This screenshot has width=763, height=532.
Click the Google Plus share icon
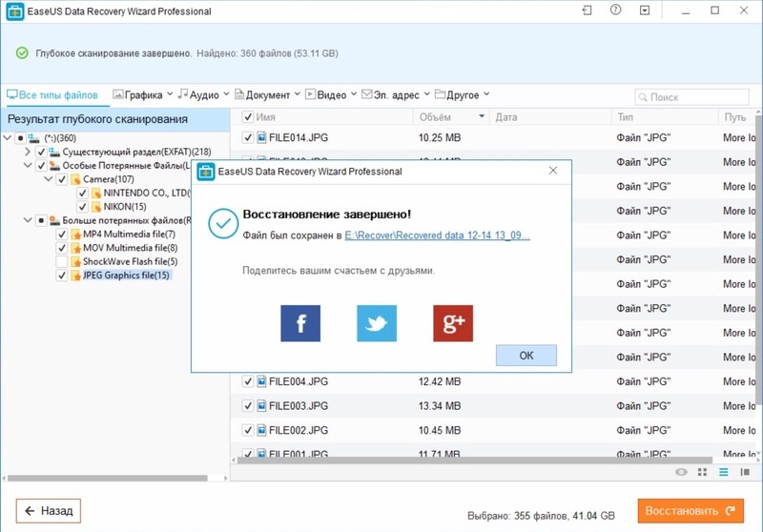[453, 324]
